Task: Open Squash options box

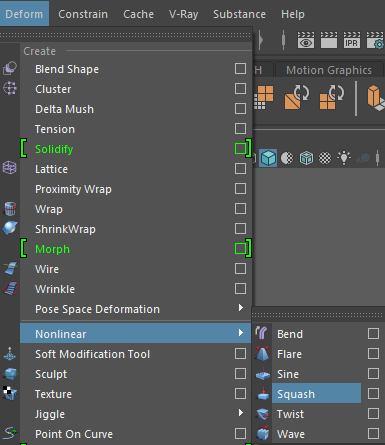Action: coord(373,394)
